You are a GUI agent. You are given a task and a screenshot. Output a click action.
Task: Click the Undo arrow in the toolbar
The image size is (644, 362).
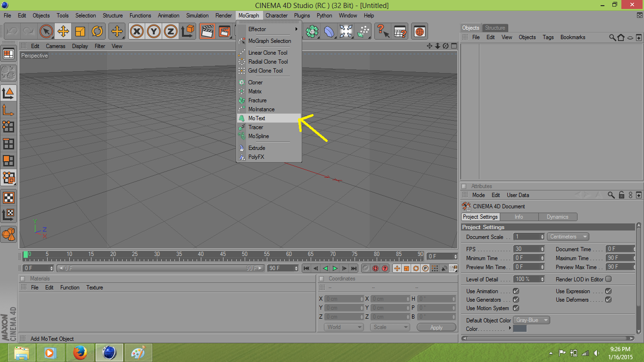coord(12,32)
